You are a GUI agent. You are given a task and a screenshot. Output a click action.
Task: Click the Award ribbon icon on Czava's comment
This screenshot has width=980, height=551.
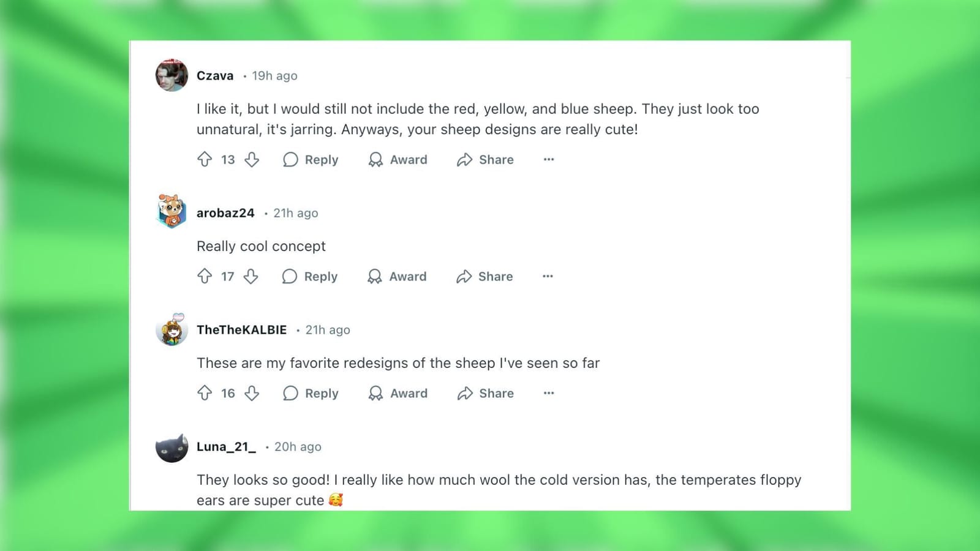pyautogui.click(x=375, y=159)
